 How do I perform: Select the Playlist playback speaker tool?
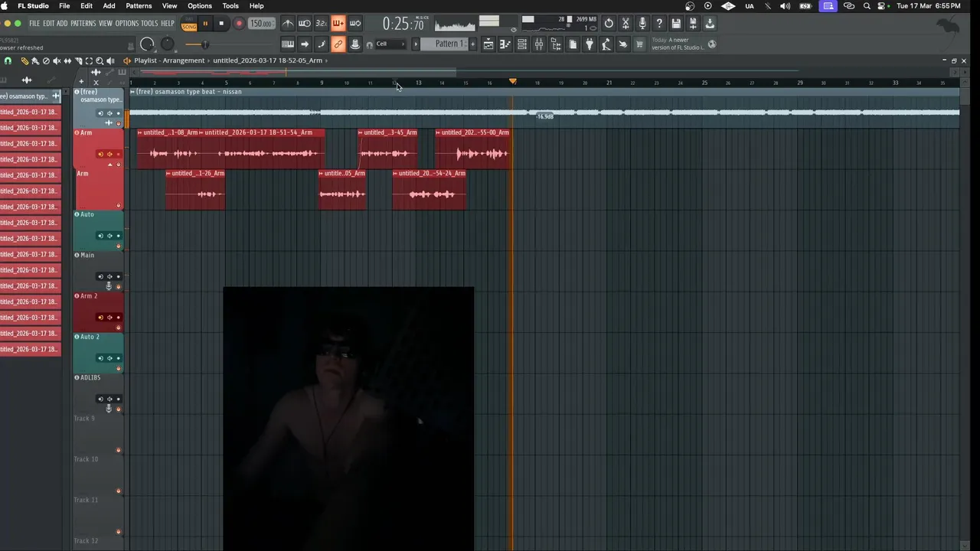click(110, 60)
